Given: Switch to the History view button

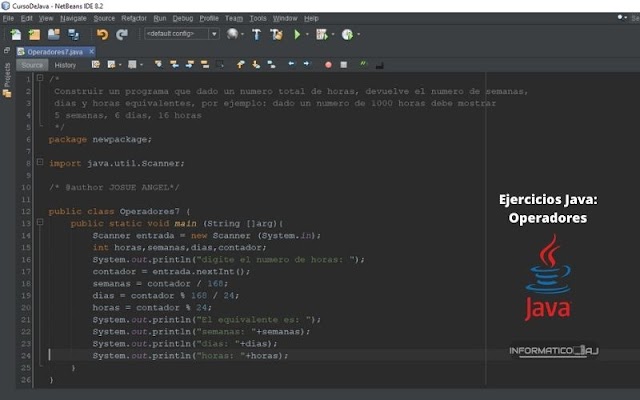Looking at the screenshot, I should (65, 65).
